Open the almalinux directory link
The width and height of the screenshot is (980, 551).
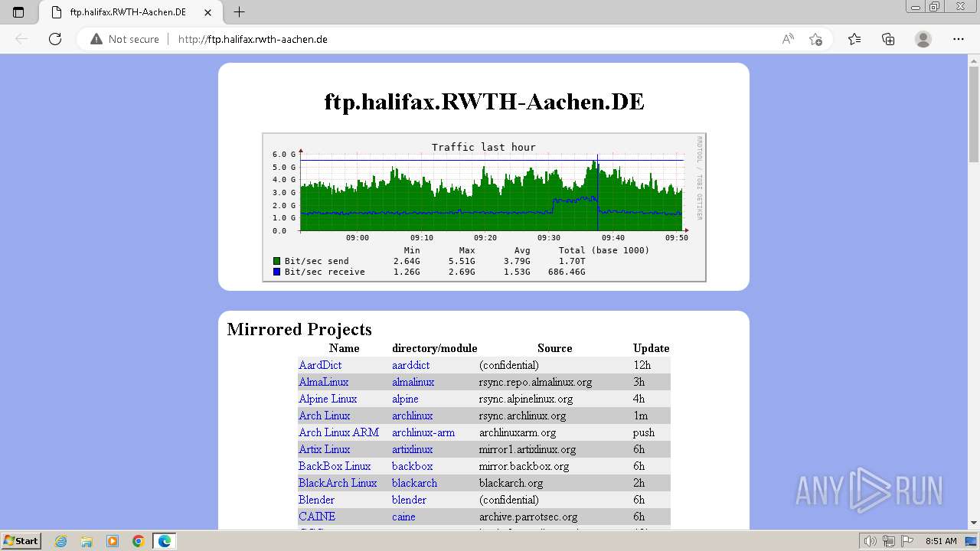(413, 382)
